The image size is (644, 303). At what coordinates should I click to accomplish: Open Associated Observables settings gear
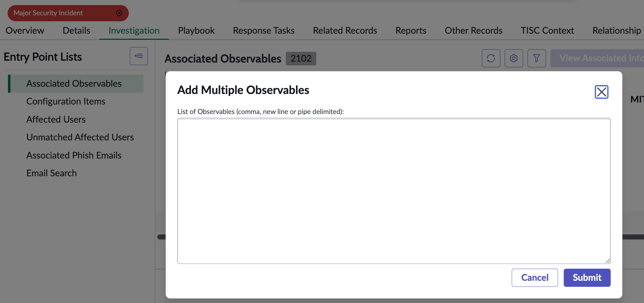click(x=514, y=58)
